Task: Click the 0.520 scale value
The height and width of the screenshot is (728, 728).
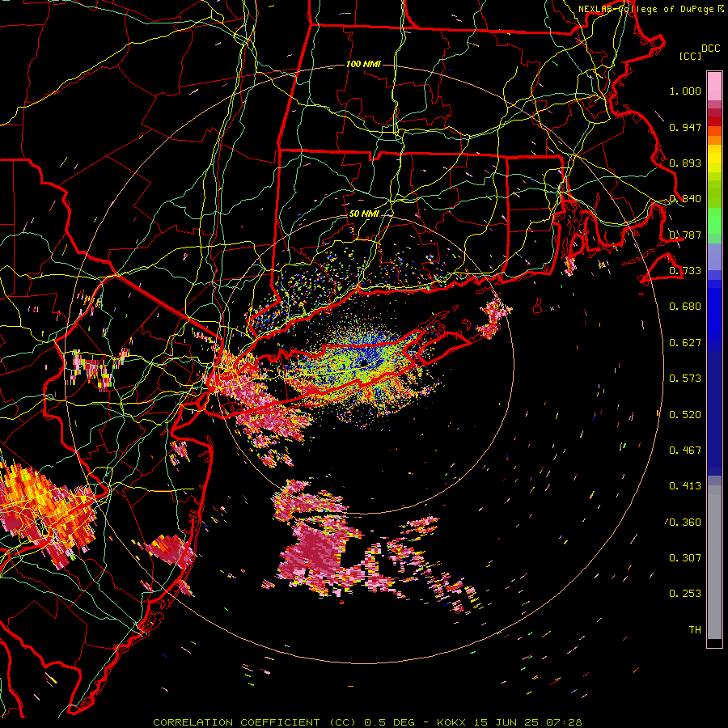Action: (x=685, y=415)
